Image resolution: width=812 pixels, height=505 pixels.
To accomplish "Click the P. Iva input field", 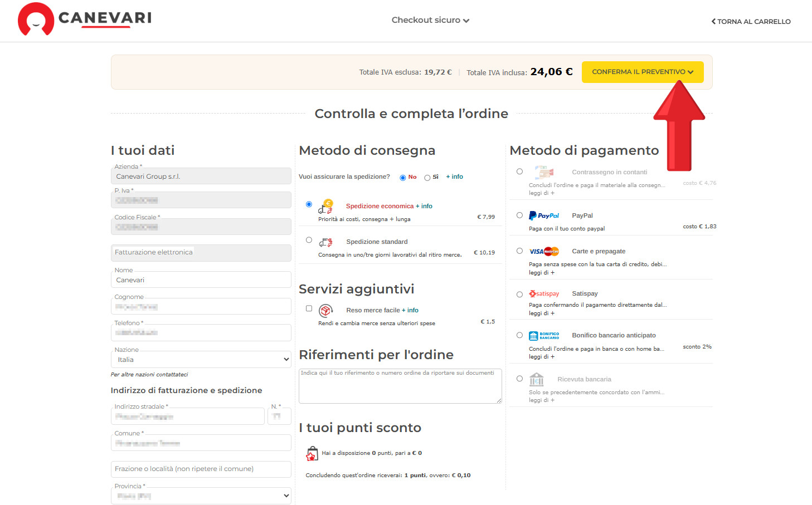I will click(201, 200).
